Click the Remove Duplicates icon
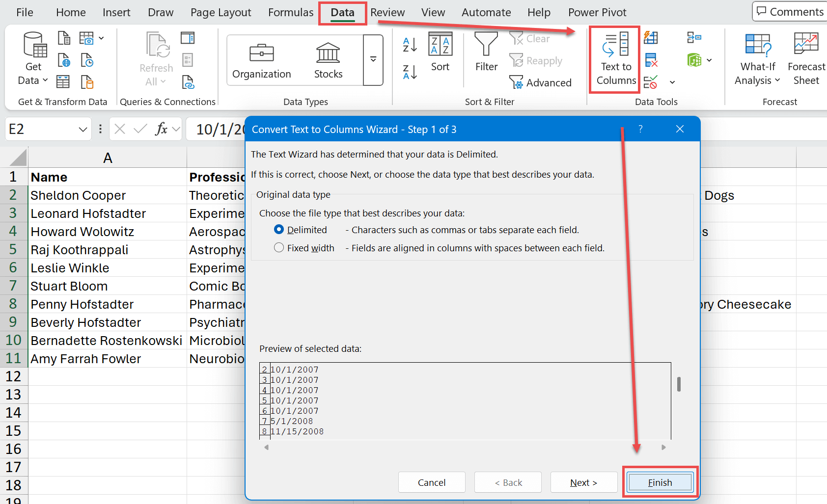This screenshot has width=827, height=504. tap(651, 60)
